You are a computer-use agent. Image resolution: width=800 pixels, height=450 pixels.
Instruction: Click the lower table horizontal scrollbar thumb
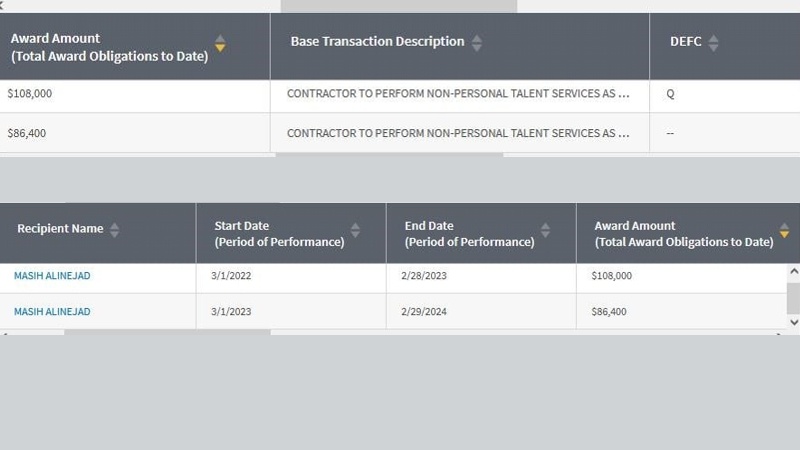click(167, 333)
